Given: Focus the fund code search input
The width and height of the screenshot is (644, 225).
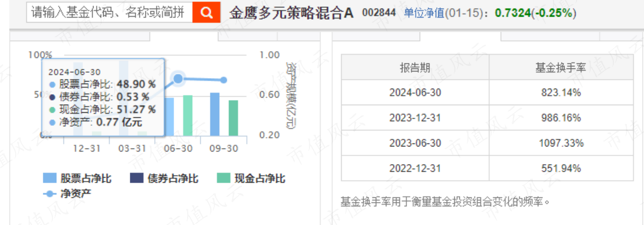Looking at the screenshot, I should (110, 13).
